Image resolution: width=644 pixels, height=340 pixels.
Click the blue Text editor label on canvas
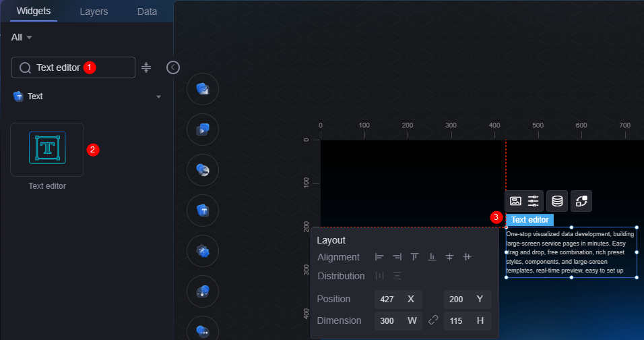pyautogui.click(x=530, y=220)
